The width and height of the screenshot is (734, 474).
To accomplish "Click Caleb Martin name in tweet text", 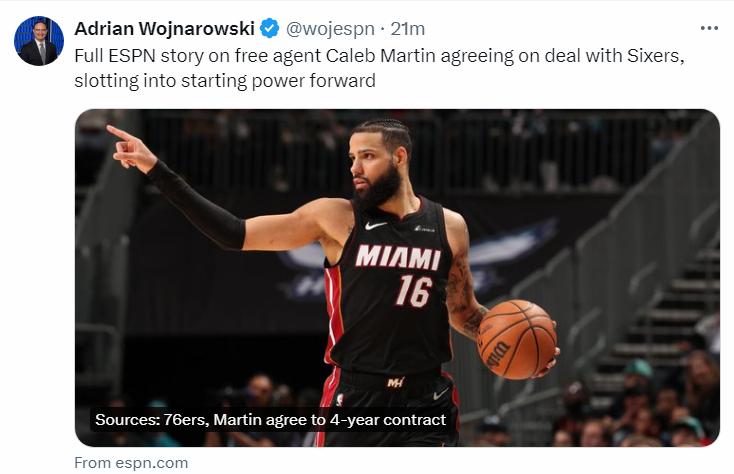I will click(381, 56).
